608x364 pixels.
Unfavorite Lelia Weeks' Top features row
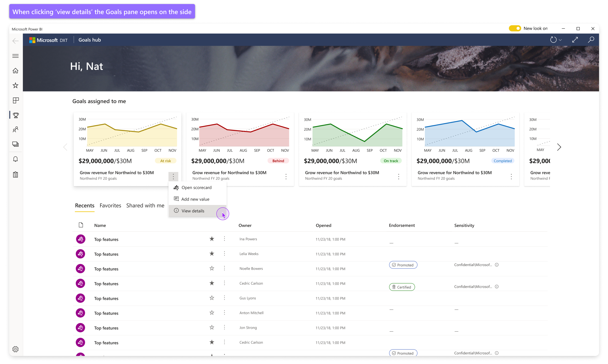(212, 254)
